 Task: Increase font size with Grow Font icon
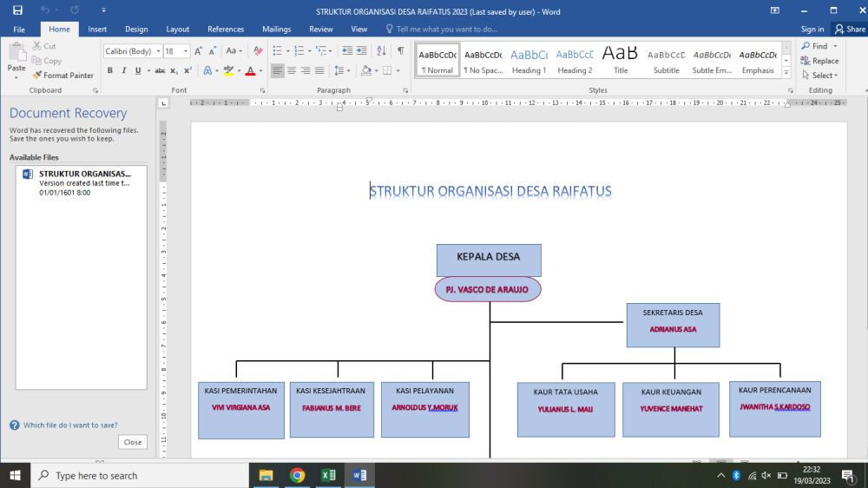tap(198, 51)
